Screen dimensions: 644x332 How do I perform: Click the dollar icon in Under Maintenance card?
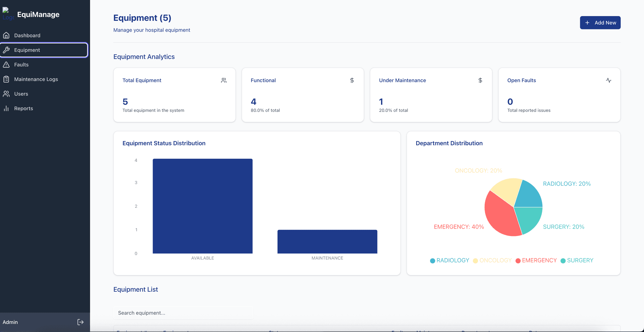(x=480, y=80)
